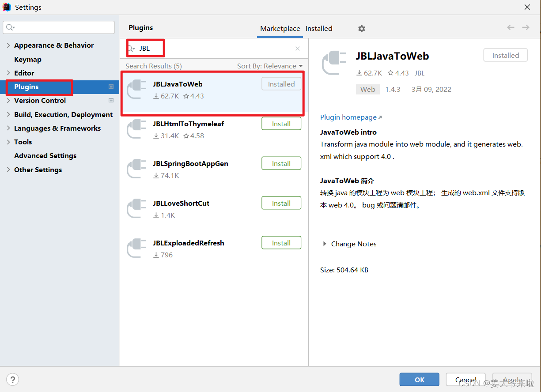Select Advanced Settings in the tree
The image size is (541, 392).
tap(45, 156)
